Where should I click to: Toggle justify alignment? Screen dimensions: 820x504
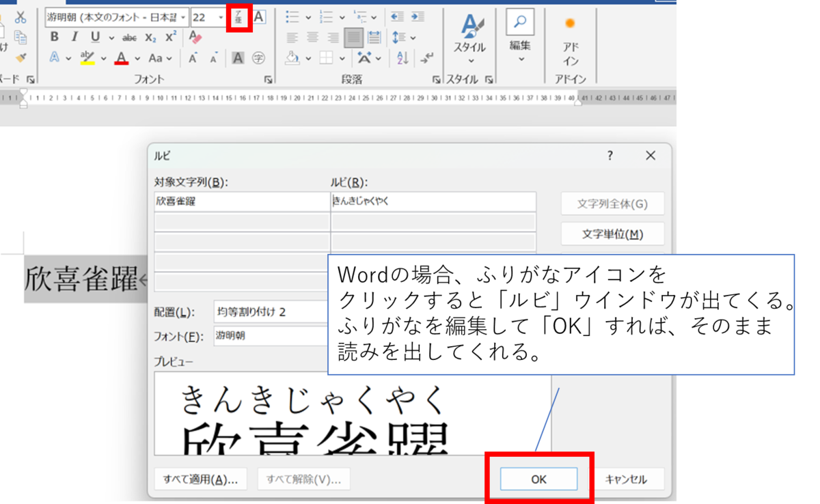[354, 38]
